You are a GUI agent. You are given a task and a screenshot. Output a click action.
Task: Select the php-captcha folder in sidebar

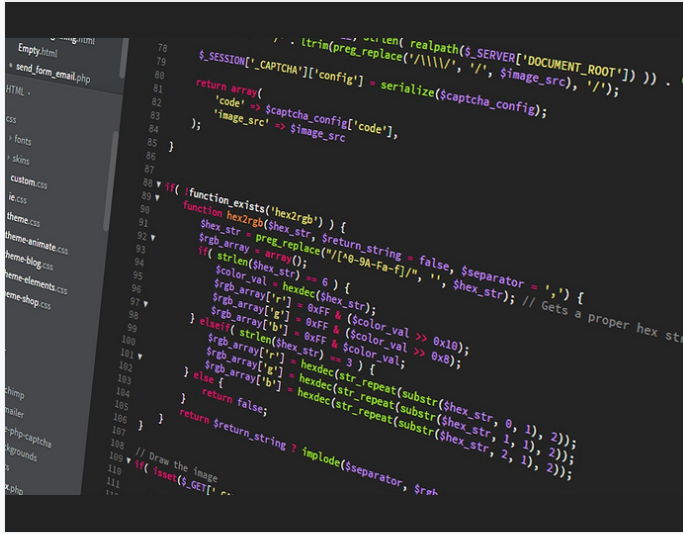pyautogui.click(x=28, y=437)
